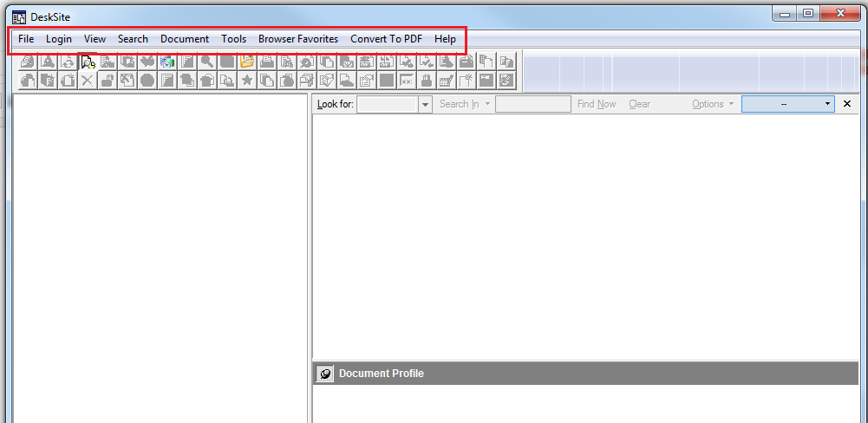
Task: Click the Document Profile header bar
Action: (x=585, y=374)
